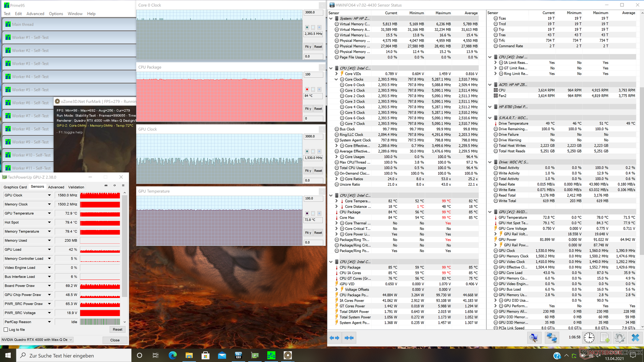Switch to GPU-Z Validation tab
The image size is (644, 362).
coord(76,187)
